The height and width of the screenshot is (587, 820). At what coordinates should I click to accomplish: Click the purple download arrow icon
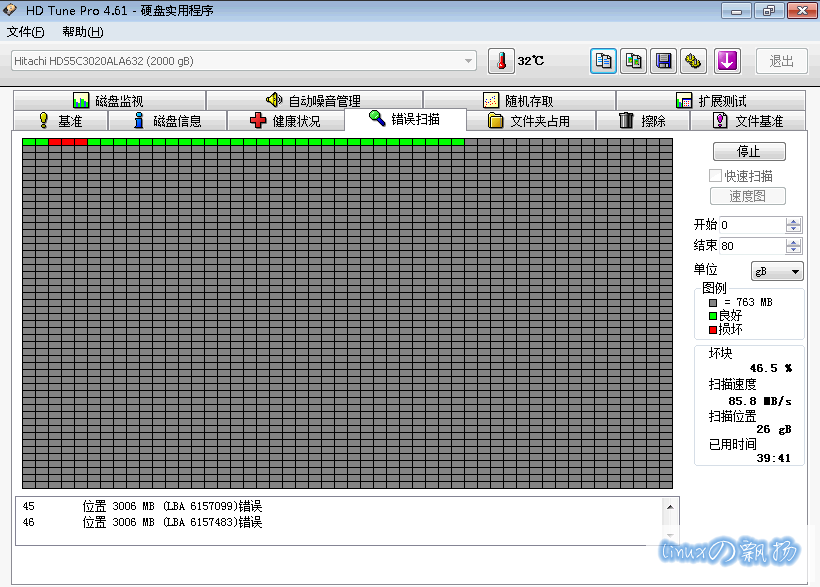(x=727, y=61)
